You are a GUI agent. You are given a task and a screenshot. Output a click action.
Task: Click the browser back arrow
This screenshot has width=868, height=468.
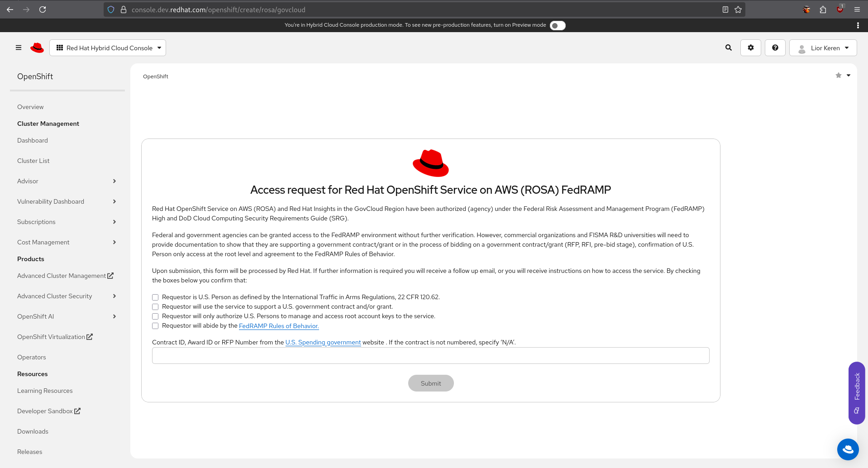(x=10, y=10)
